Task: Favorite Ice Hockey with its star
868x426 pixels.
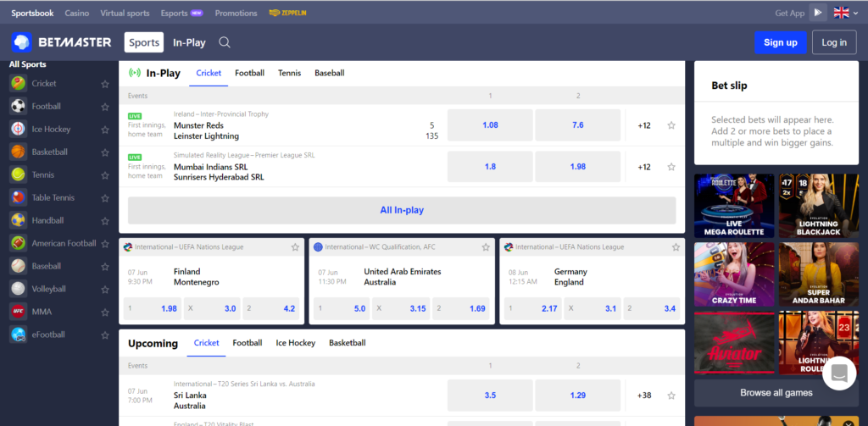Action: click(105, 130)
